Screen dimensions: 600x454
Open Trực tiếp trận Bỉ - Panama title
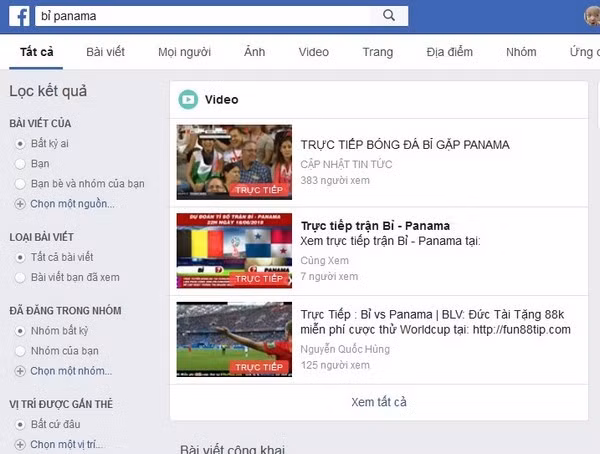point(375,226)
